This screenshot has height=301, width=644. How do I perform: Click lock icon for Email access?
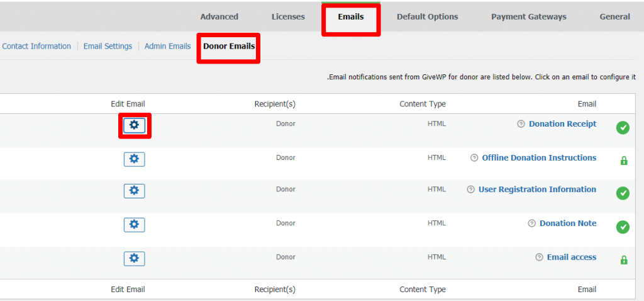[x=623, y=260]
